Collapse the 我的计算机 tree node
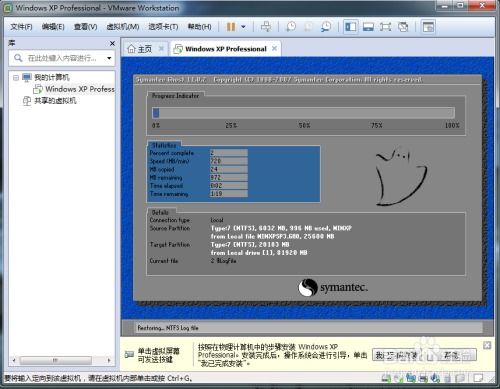This screenshot has height=389, width=500. 16,78
